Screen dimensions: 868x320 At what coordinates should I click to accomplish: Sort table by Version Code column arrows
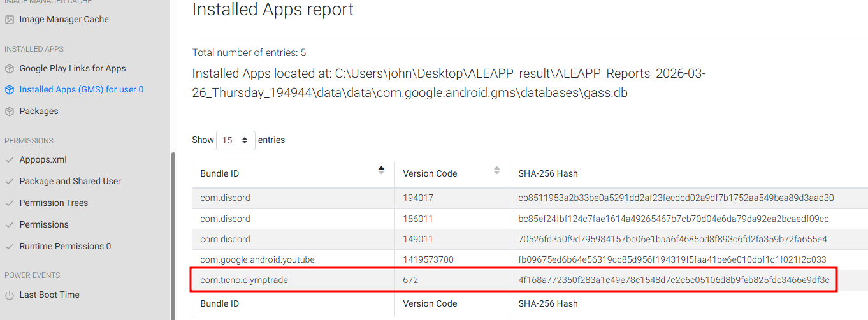(496, 170)
